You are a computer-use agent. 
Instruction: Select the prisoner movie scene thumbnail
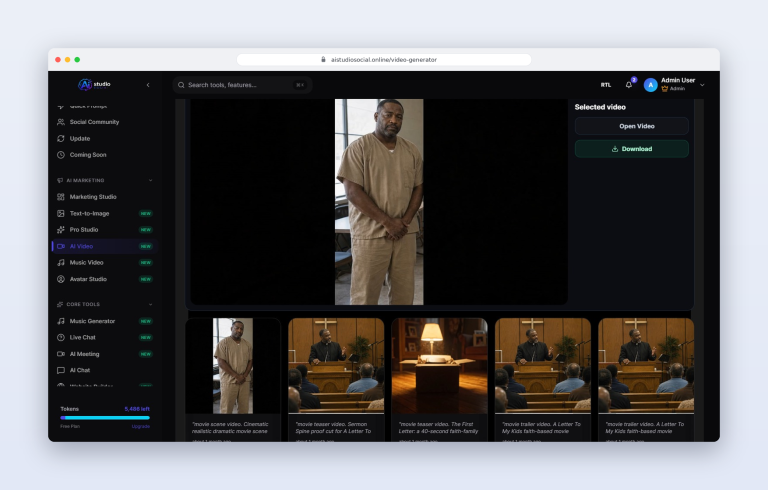point(233,366)
